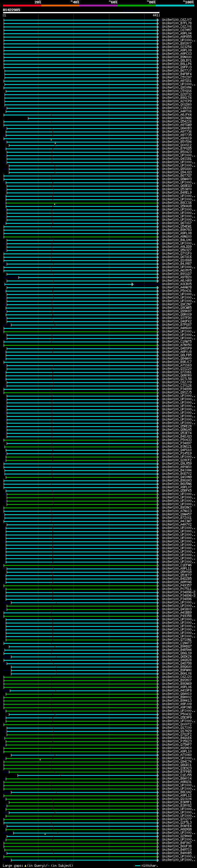Select the UniRef100_Q8R0X9 label
The image size is (197, 868).
pyautogui.click(x=176, y=314)
